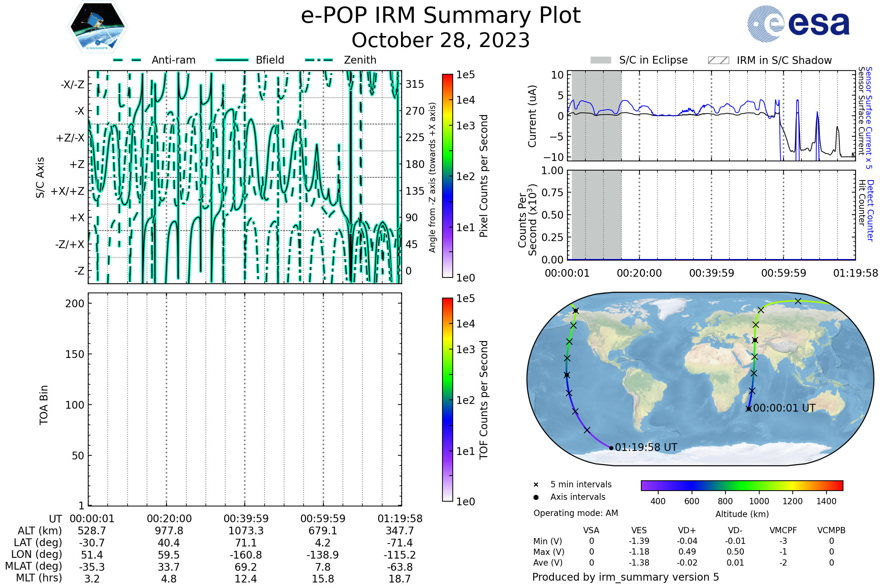This screenshot has height=588, width=882.
Task: Click the Bfield solid legend line
Action: tap(232, 60)
